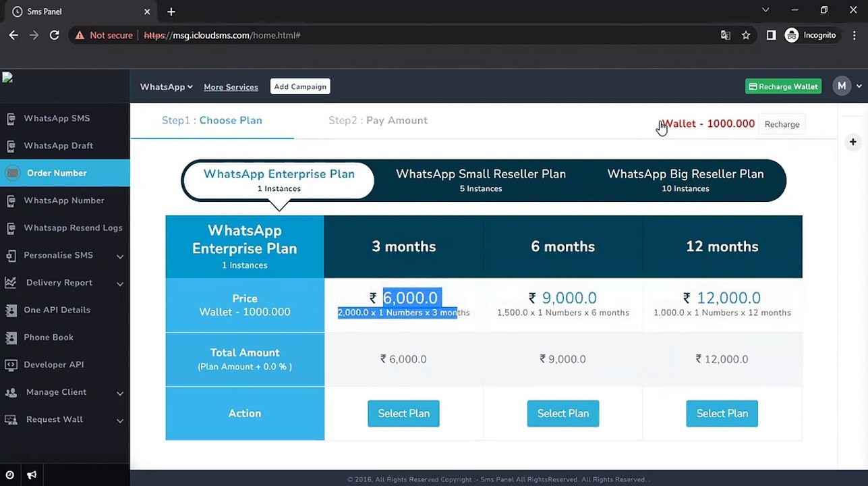Reload the page with the refresh icon
This screenshot has width=868, height=486.
[55, 35]
